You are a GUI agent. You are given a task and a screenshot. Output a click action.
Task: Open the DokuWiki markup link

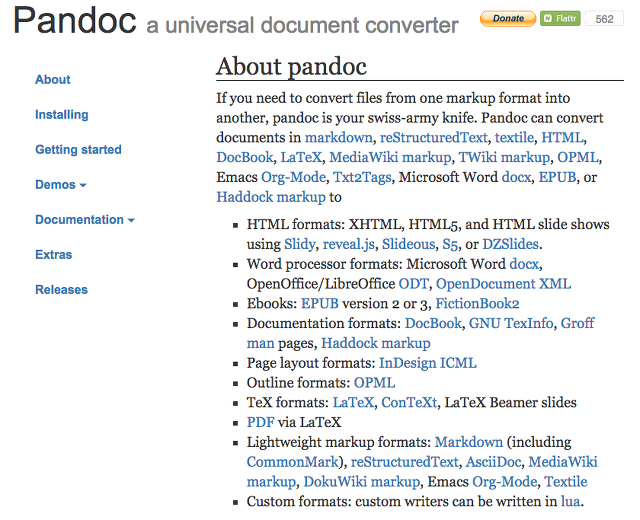pyautogui.click(x=361, y=482)
